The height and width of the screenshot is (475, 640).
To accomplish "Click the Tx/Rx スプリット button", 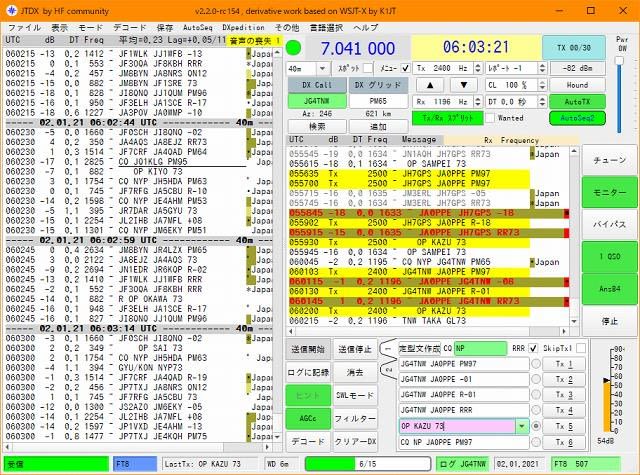I will point(447,118).
